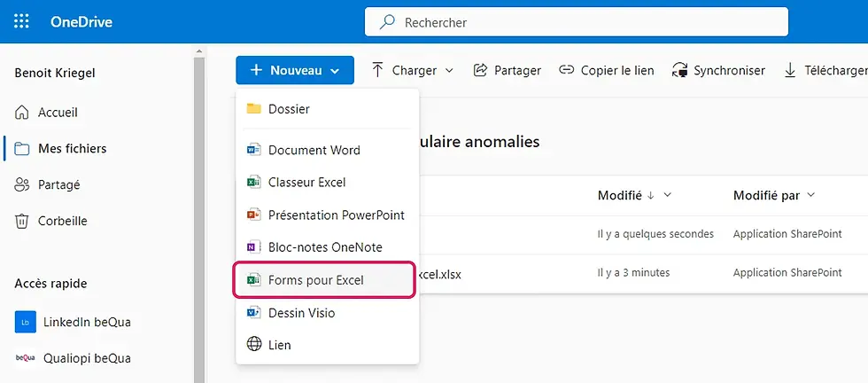Click the Télécharger download arrow icon
This screenshot has width=868, height=383.
(x=790, y=70)
